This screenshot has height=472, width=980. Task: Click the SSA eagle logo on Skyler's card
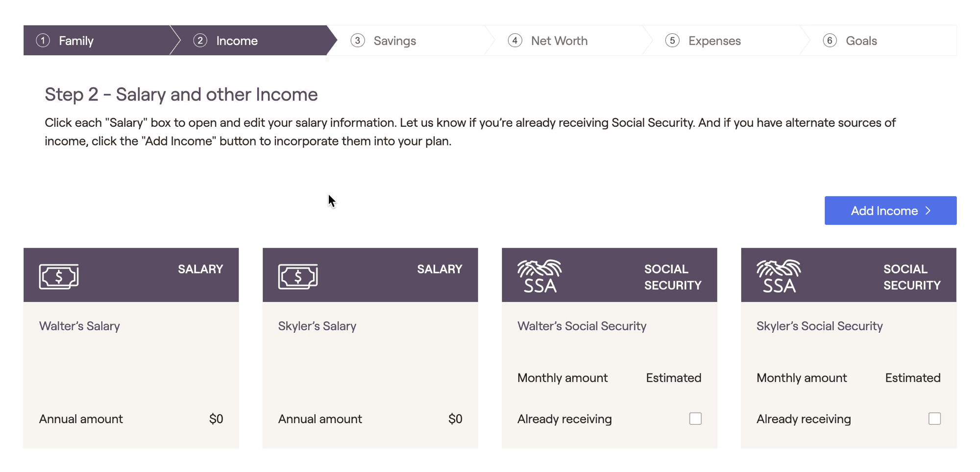pyautogui.click(x=779, y=276)
